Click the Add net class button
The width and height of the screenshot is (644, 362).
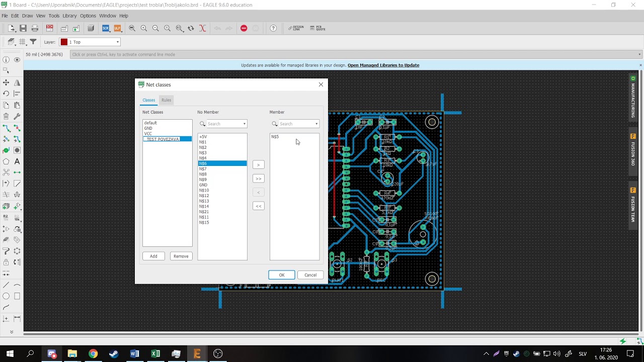(153, 256)
